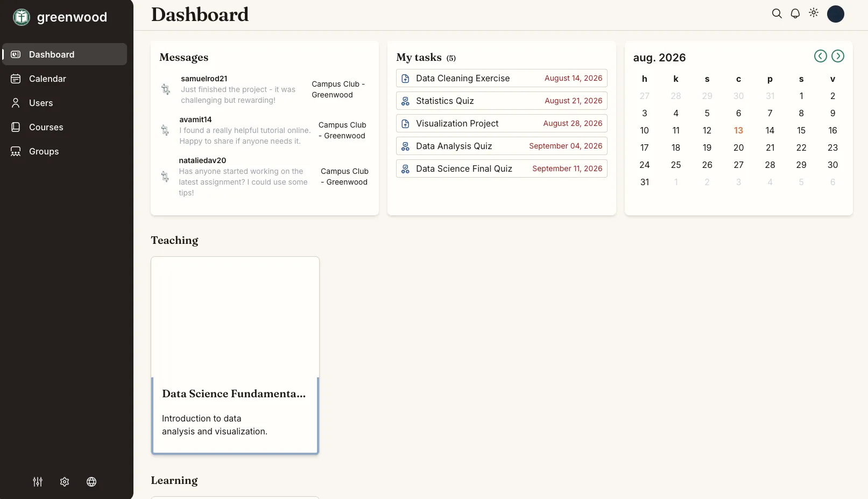Screen dimensions: 868x499
Task: Open settings gear icon in sidebar
Action: [65, 482]
